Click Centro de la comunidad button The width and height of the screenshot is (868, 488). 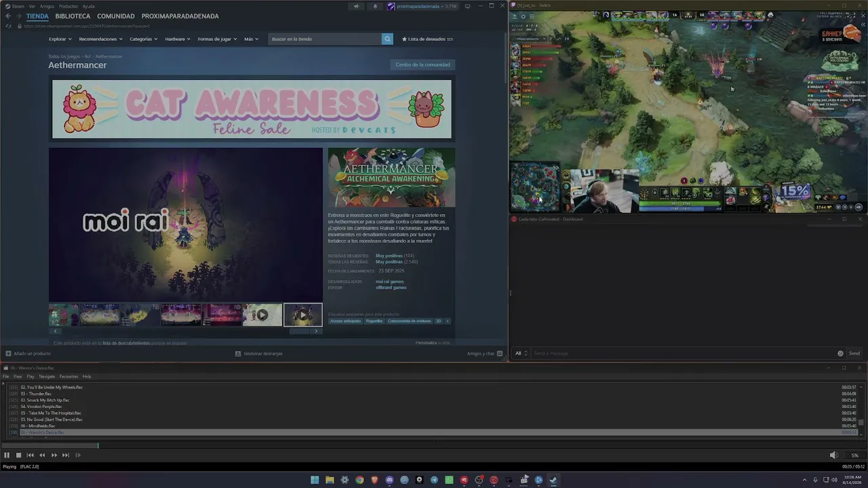tap(422, 64)
